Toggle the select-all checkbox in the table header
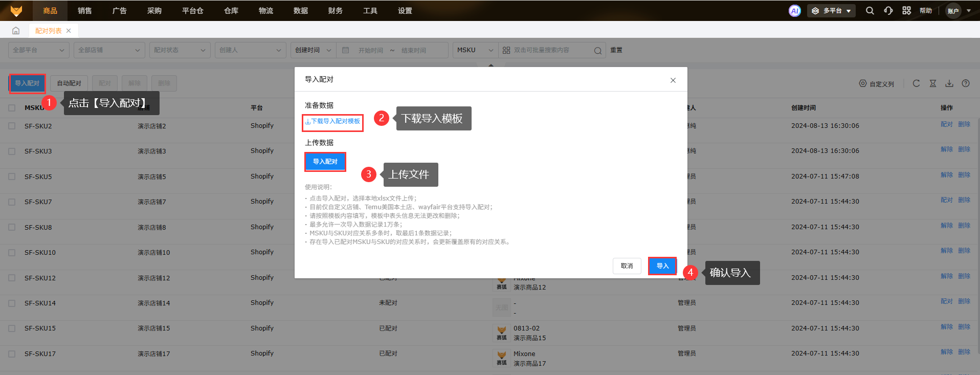 (x=12, y=108)
